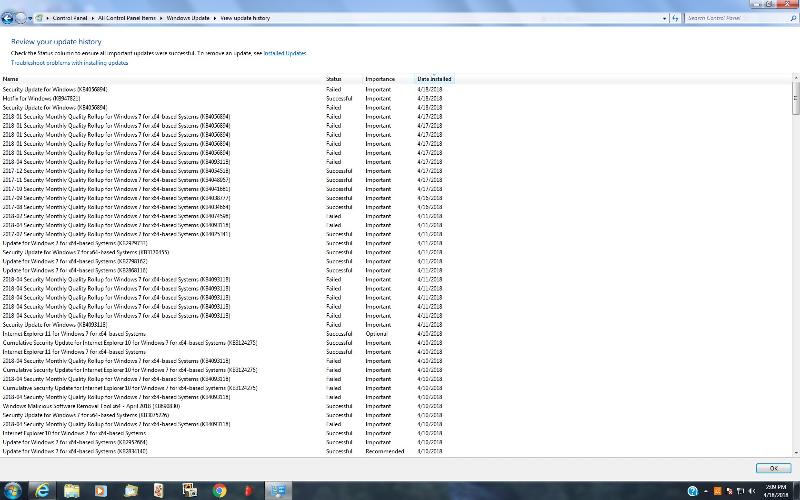This screenshot has height=500, width=800.
Task: Click the scrollbar up arrow
Action: point(796,77)
